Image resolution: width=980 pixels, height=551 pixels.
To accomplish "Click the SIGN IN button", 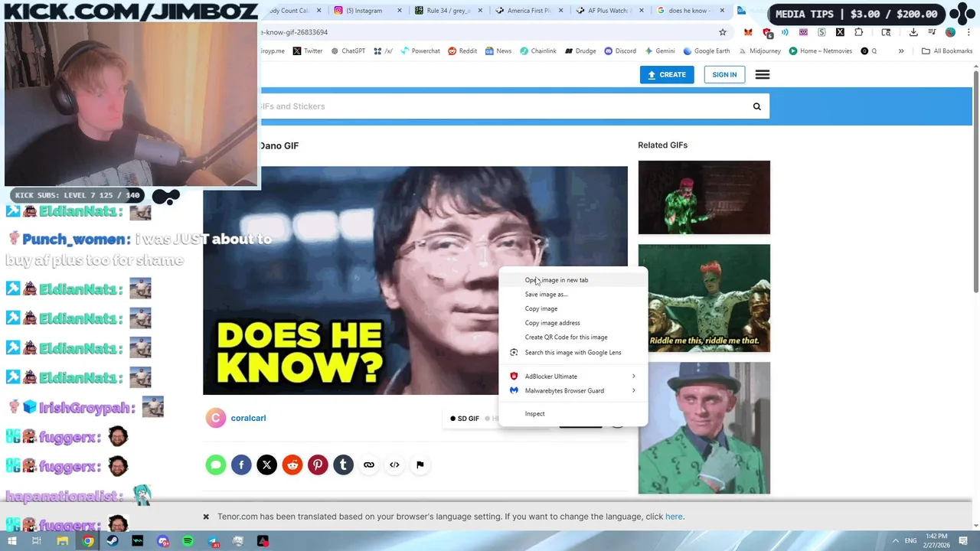I will pyautogui.click(x=724, y=75).
